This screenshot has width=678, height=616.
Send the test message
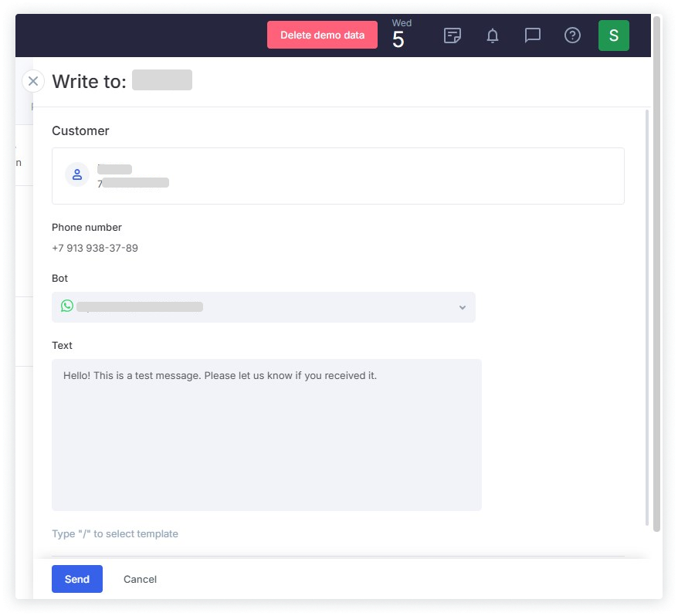coord(77,579)
